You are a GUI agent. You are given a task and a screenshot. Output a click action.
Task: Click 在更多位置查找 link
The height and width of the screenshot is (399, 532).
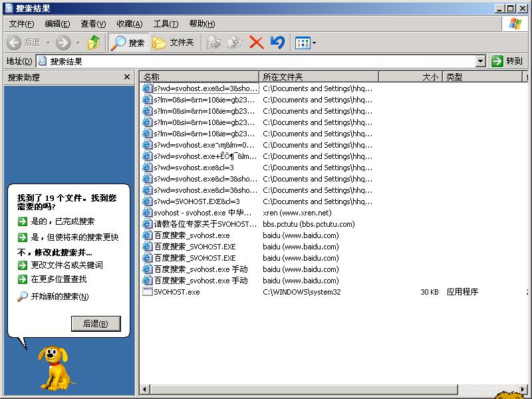(x=59, y=279)
